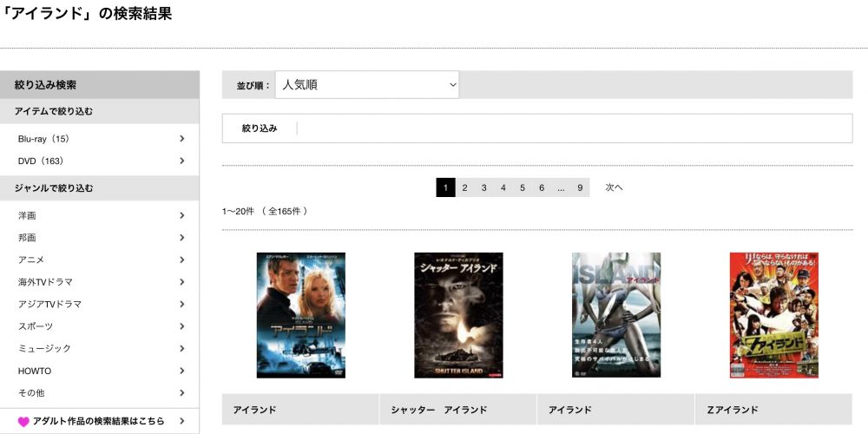Filter results by DVD (163)
The image size is (868, 434).
click(41, 161)
